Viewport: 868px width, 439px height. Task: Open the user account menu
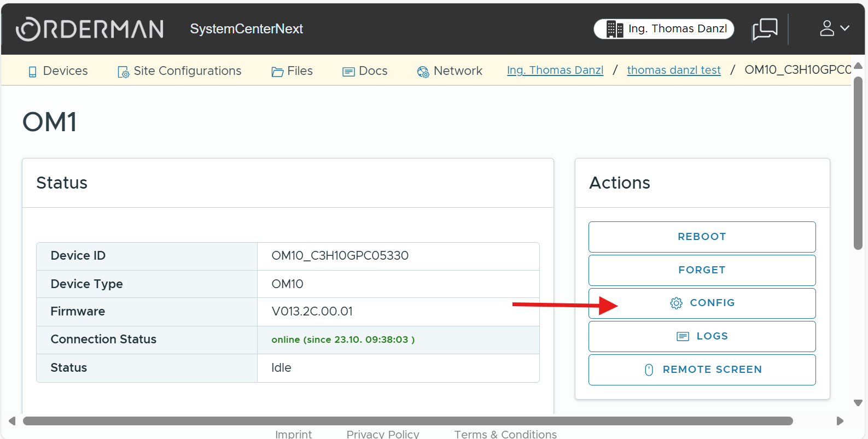(834, 28)
